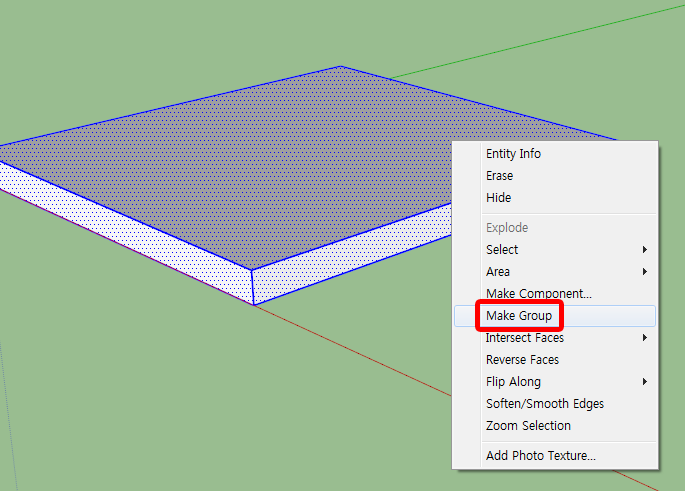Select Hide in the context menu

point(555,197)
